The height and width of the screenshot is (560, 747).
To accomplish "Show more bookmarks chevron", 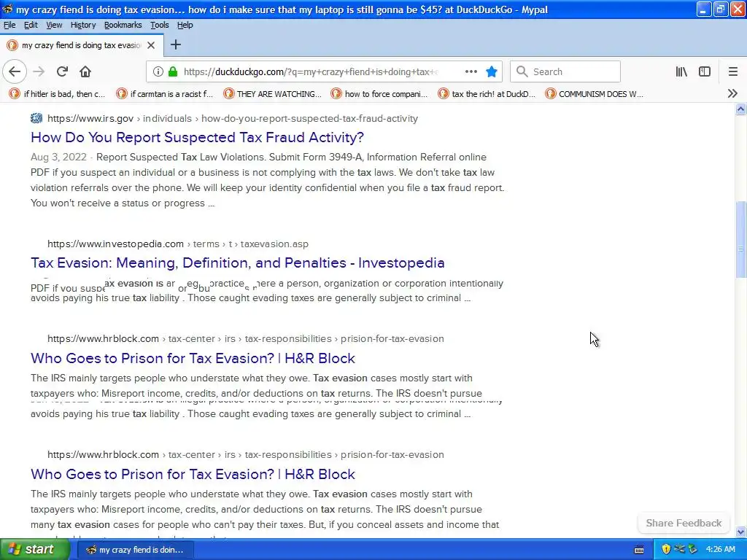I will pyautogui.click(x=732, y=94).
